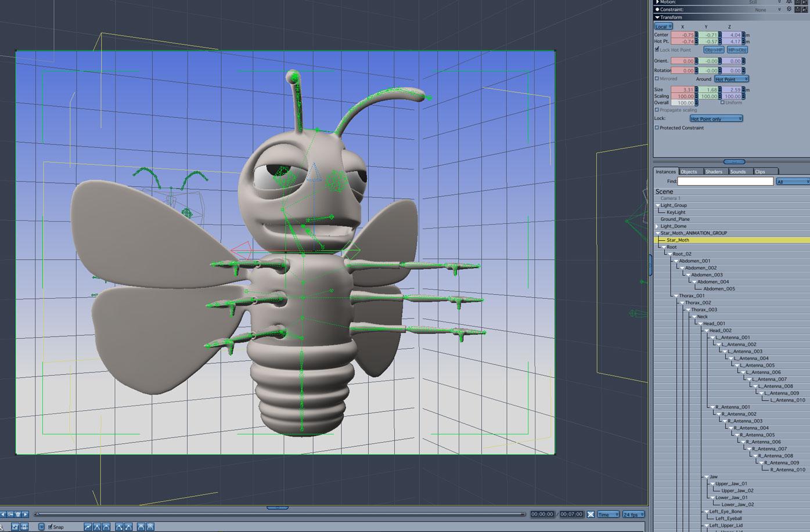Select the sharp peak tweener icon

[97, 527]
